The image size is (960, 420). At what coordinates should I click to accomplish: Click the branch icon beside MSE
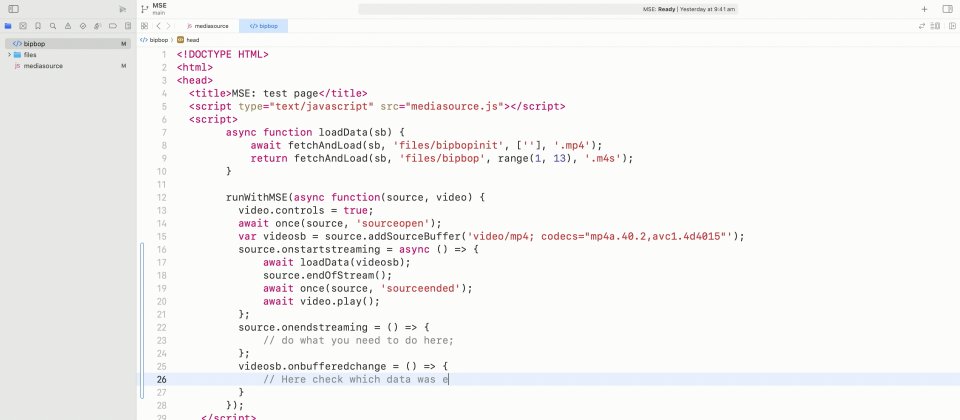(x=144, y=9)
